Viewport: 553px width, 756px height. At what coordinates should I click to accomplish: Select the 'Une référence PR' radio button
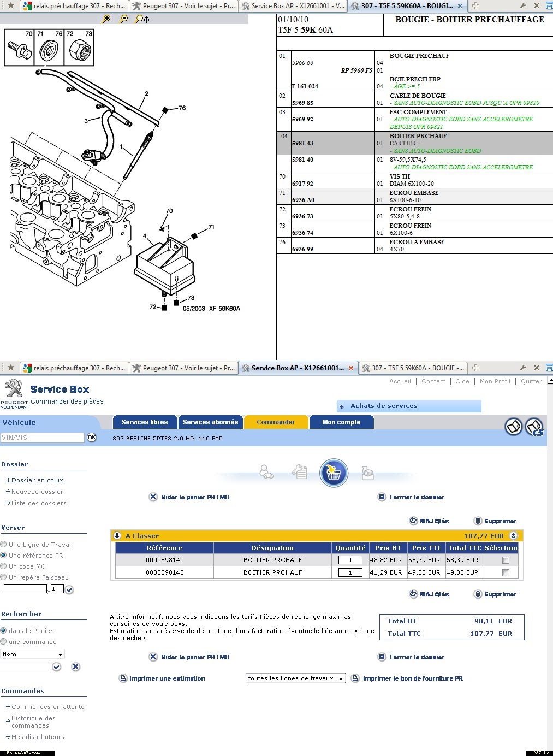click(4, 556)
